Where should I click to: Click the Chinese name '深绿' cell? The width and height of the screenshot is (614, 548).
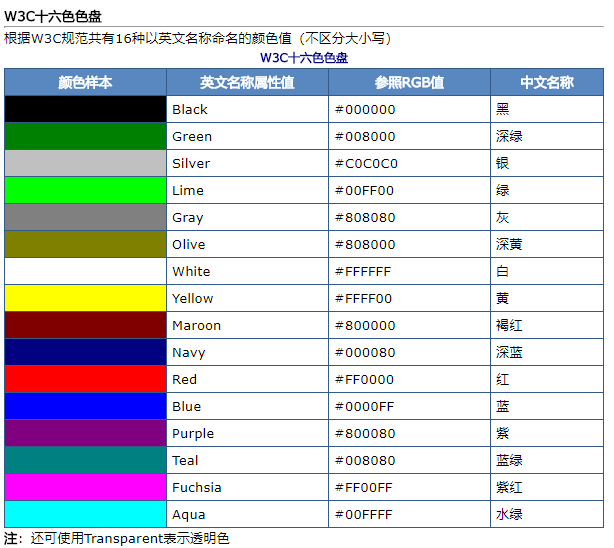547,136
